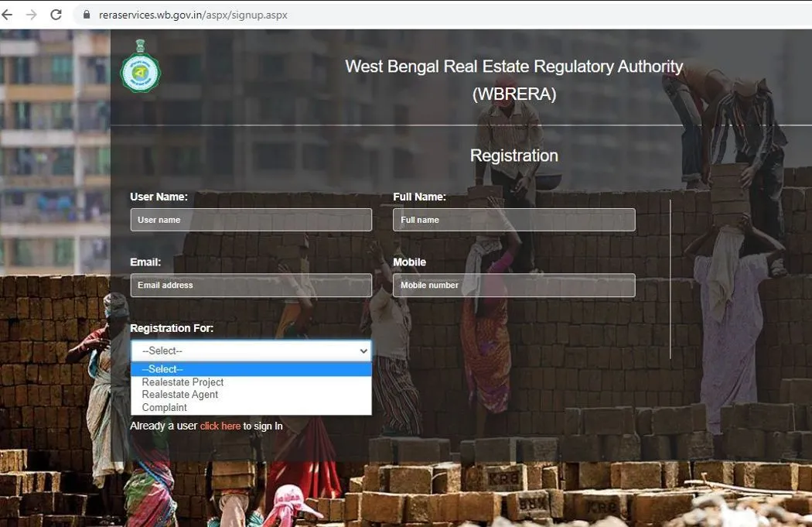The height and width of the screenshot is (527, 812).
Task: Click the browser back arrow
Action: tap(8, 15)
